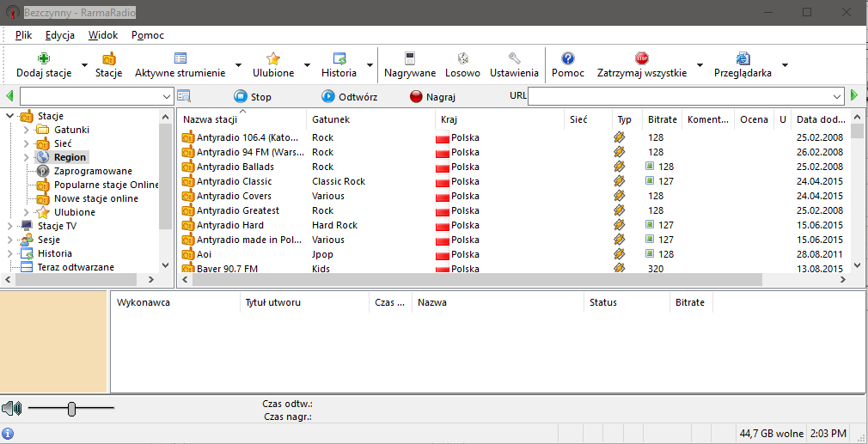
Task: Select Zaprogramowane in the tree
Action: (93, 172)
